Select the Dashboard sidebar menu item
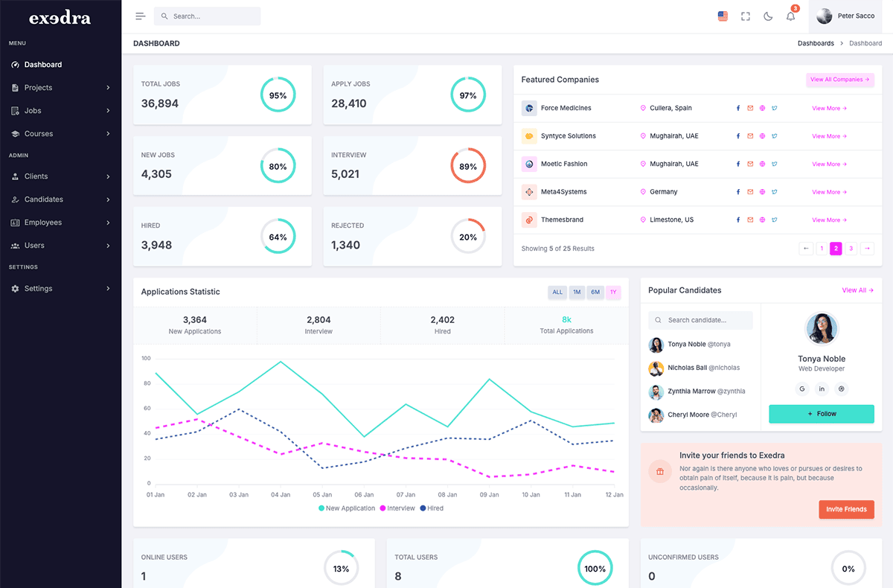 [x=42, y=65]
